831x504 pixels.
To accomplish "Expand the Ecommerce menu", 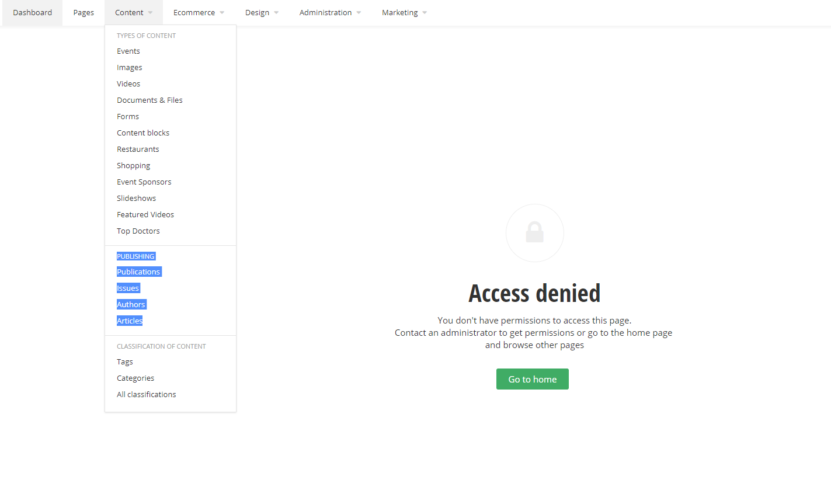I will tap(199, 12).
